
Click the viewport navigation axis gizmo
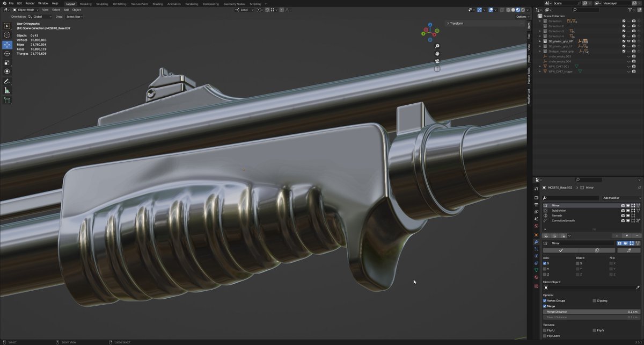click(430, 31)
